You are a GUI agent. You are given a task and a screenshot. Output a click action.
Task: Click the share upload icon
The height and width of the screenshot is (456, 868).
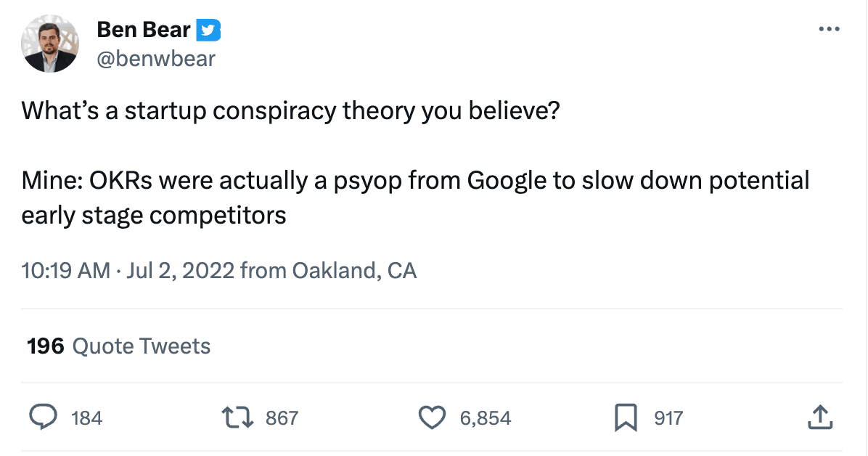coord(820,418)
